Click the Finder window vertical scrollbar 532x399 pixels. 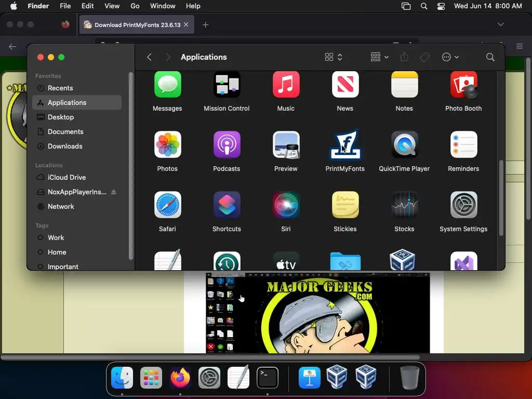pos(501,198)
